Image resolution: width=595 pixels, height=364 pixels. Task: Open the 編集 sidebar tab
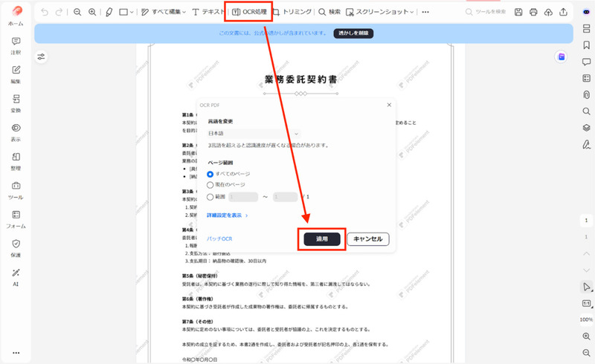(16, 75)
